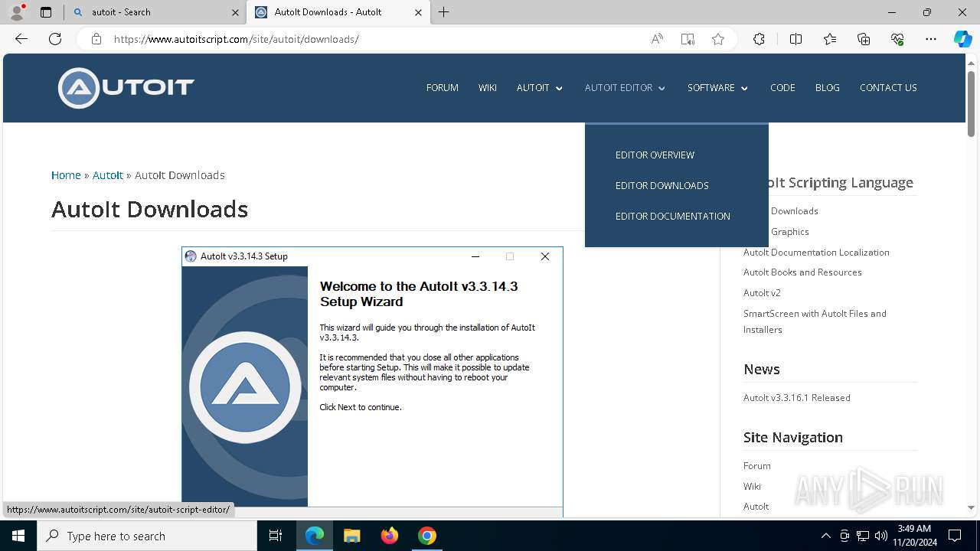Select EDITOR OVERVIEW submenu entry
980x551 pixels.
coord(655,155)
